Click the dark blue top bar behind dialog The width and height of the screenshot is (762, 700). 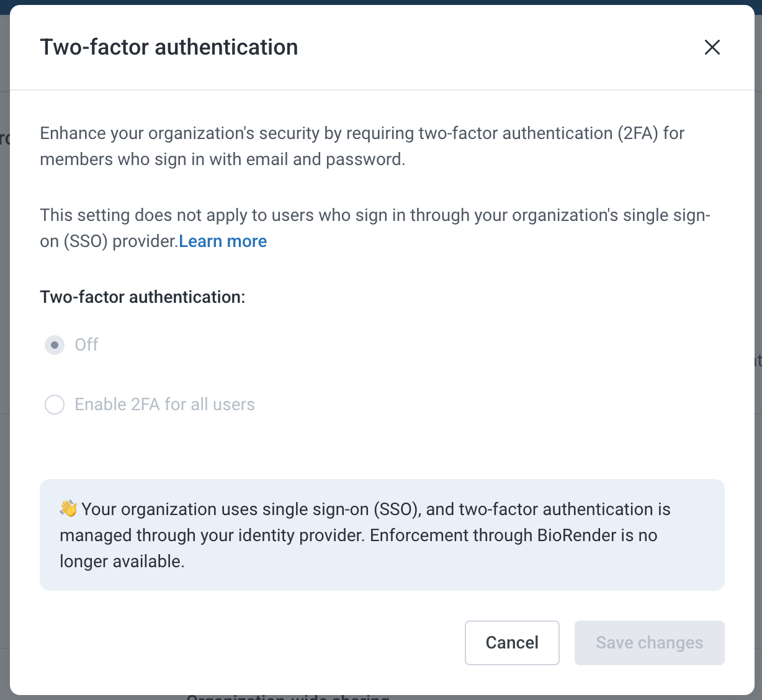point(381,2)
